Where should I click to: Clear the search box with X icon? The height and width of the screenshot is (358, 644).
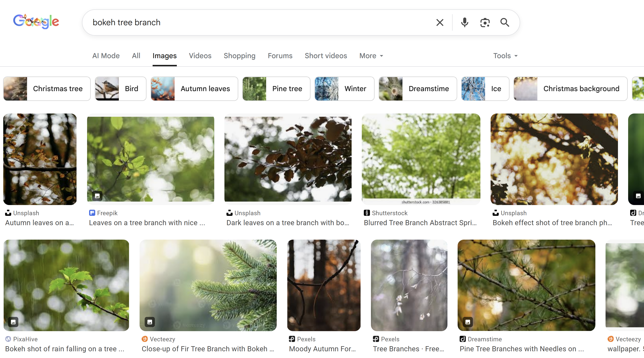pos(440,23)
